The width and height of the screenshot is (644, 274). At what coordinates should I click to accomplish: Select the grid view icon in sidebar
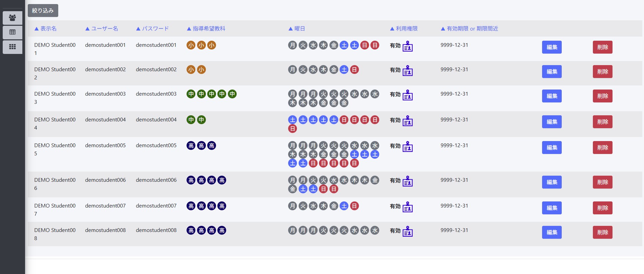pyautogui.click(x=13, y=47)
